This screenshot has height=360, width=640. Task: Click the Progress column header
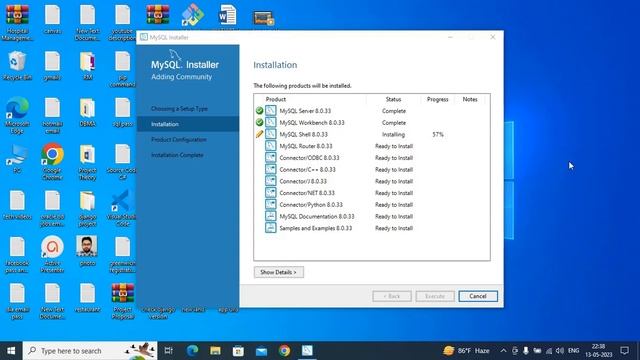(438, 99)
